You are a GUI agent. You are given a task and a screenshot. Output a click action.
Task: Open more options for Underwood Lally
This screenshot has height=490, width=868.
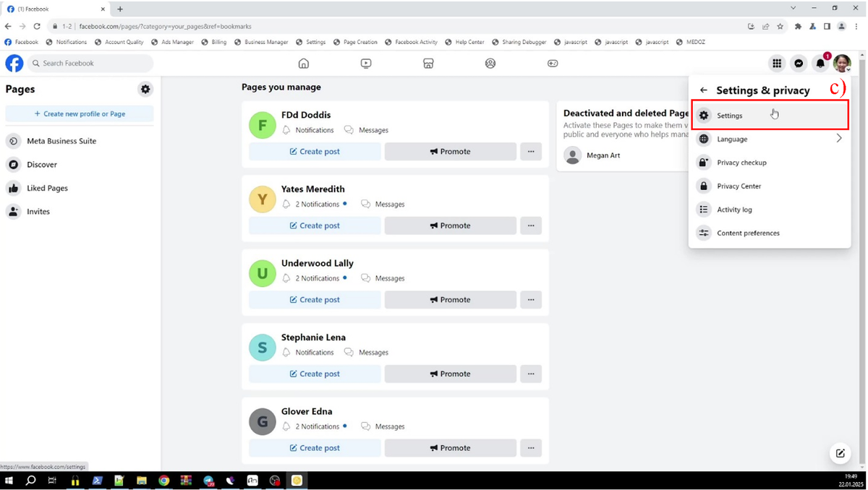[531, 300]
